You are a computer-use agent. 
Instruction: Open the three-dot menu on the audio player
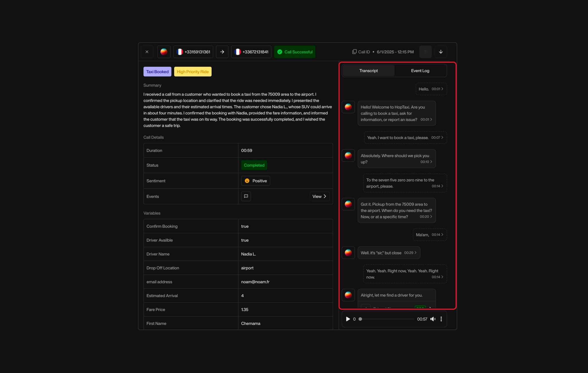tap(441, 319)
